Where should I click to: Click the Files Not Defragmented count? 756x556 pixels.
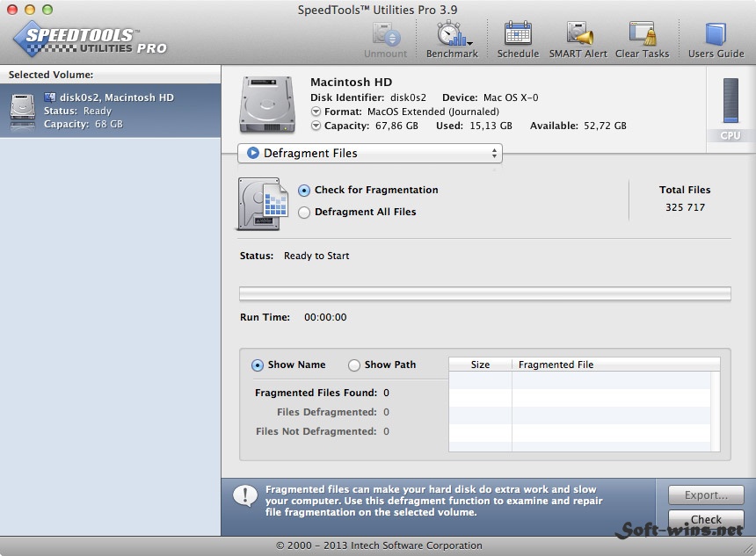click(386, 431)
